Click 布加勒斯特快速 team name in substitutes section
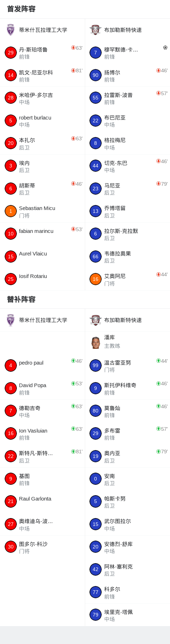 [x=123, y=320]
